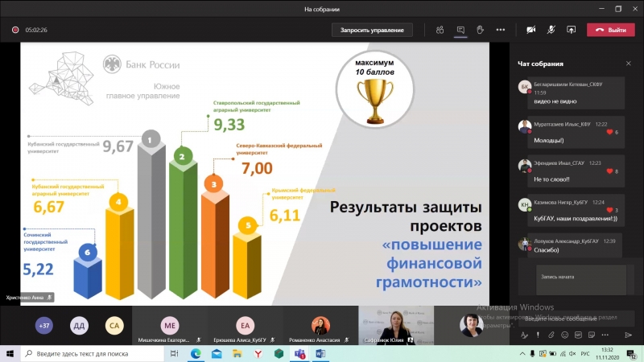Click Беглаpишвили Кетеван avatar in the chat
Viewport: 644px width, 362px height.
525,87
